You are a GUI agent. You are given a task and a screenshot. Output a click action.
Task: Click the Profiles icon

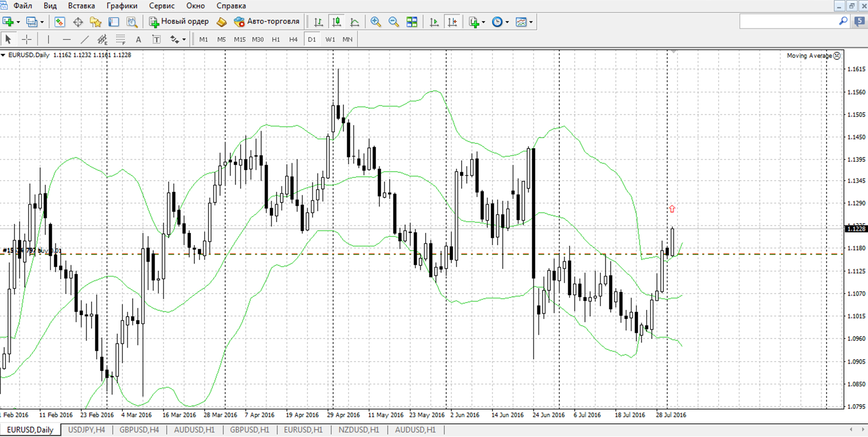pyautogui.click(x=32, y=22)
